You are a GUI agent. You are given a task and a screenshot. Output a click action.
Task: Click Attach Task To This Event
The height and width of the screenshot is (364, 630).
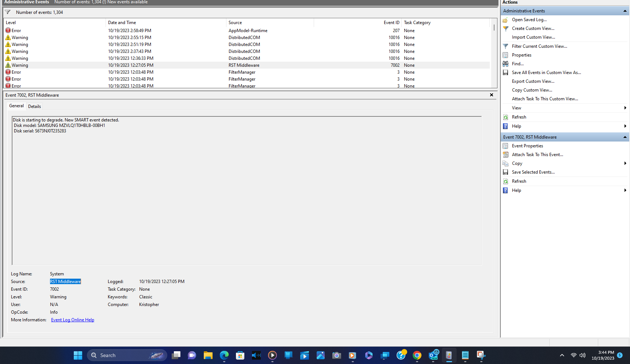(x=537, y=154)
